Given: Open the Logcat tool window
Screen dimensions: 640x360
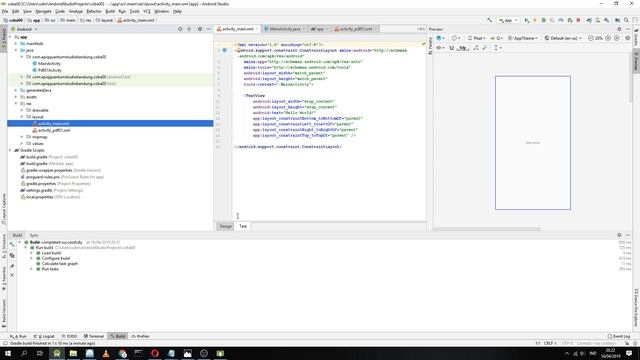Looking at the screenshot, I should [44, 336].
